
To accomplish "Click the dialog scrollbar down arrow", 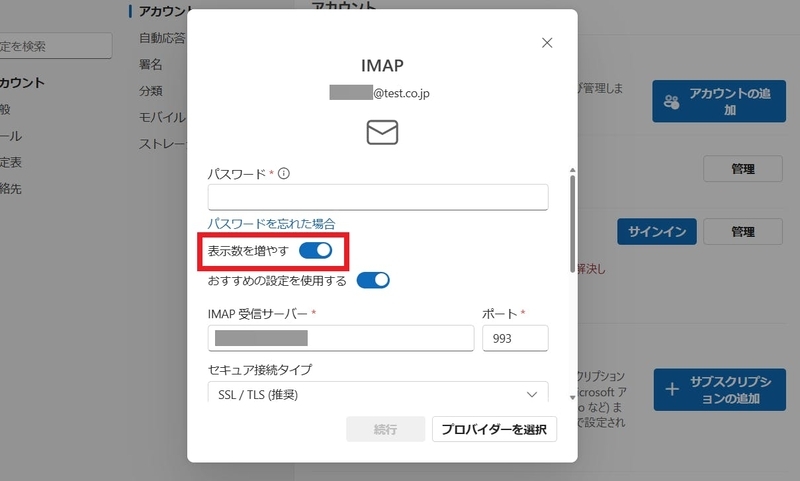I will [572, 397].
